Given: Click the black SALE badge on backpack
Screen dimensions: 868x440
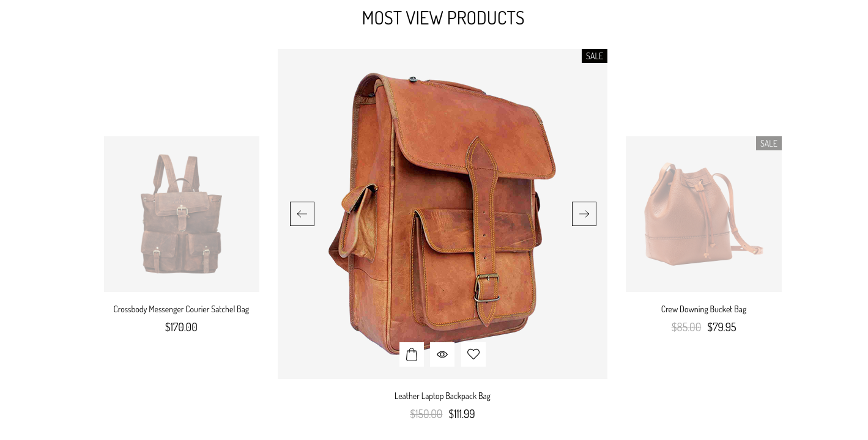Looking at the screenshot, I should (x=595, y=56).
